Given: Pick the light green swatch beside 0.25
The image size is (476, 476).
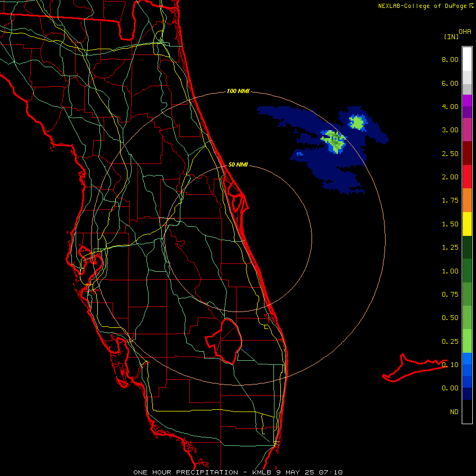Looking at the screenshot, I should 467,341.
